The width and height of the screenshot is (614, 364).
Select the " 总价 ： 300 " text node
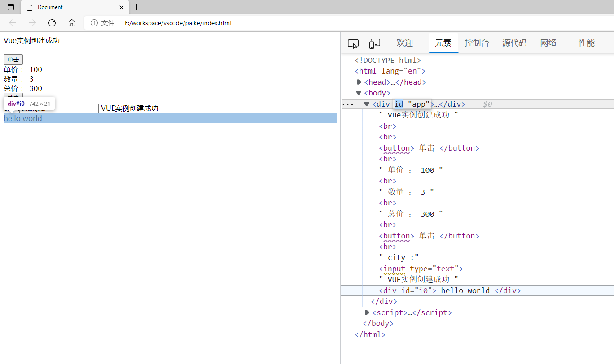pyautogui.click(x=411, y=214)
